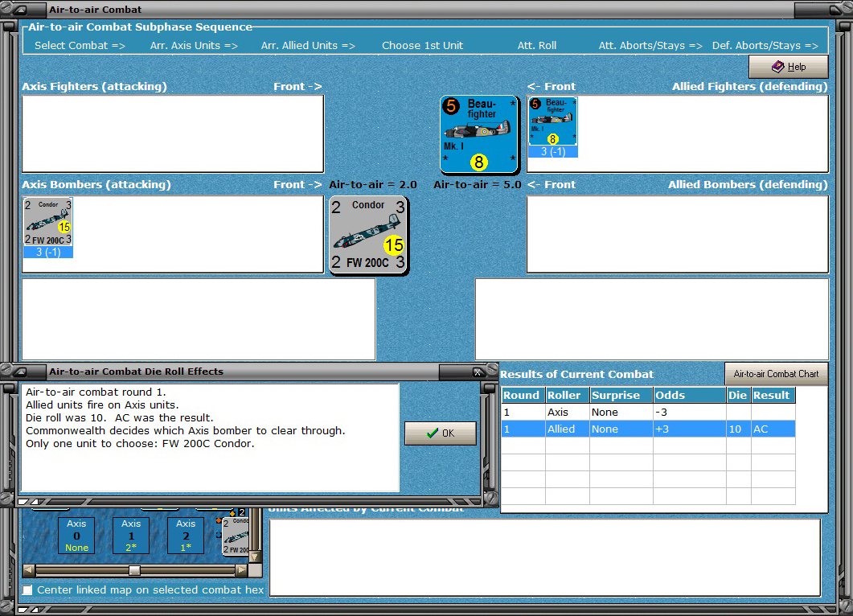Click inside the die roll effects text box
Screen dimensions: 853x616
click(210, 438)
